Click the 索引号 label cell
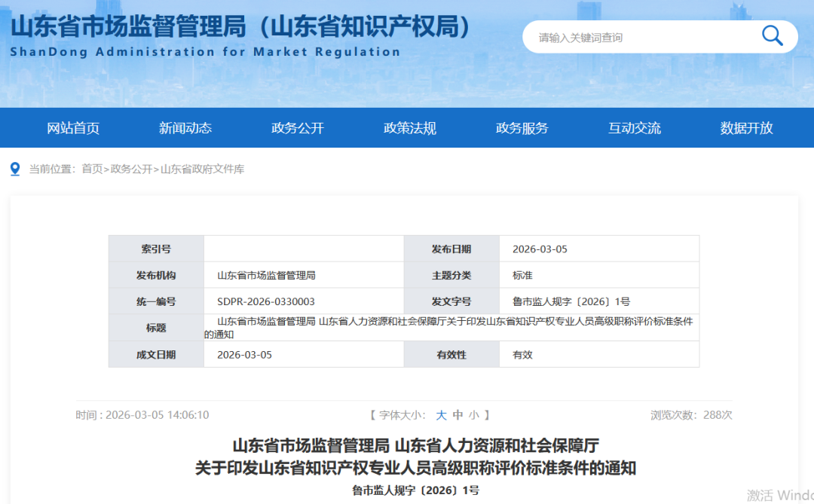This screenshot has width=814, height=504. point(156,249)
